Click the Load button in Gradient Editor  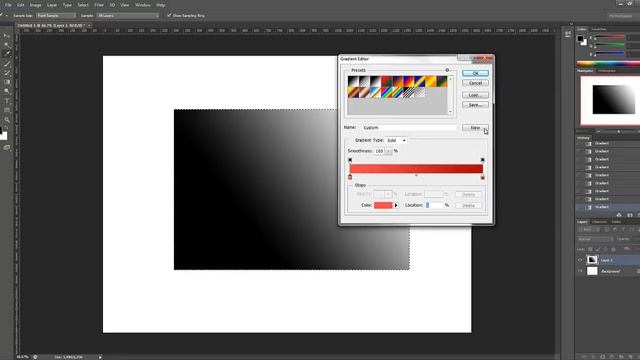pyautogui.click(x=475, y=95)
